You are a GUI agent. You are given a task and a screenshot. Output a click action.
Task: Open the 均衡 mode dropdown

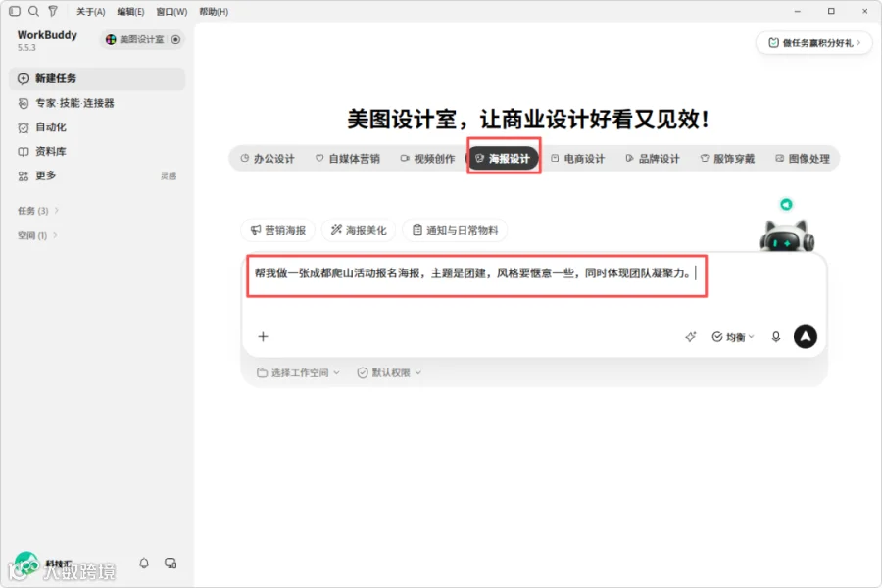[733, 336]
